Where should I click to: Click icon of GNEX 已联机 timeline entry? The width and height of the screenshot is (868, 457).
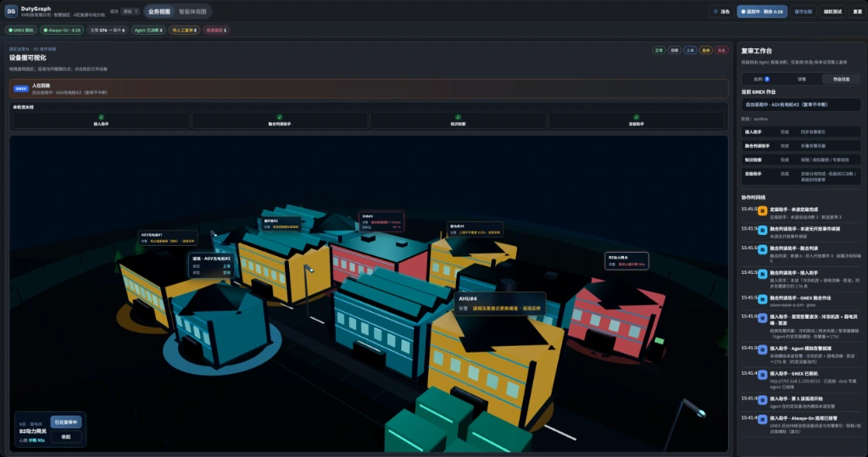762,375
